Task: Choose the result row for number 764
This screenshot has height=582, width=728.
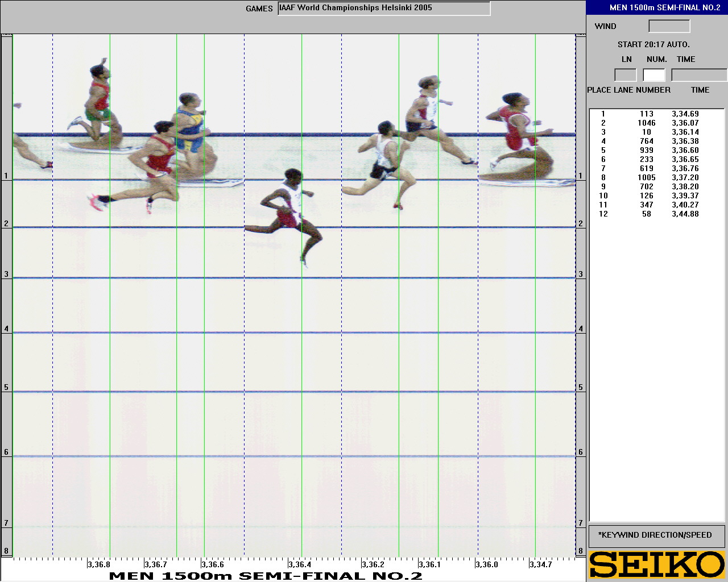Action: tap(647, 141)
